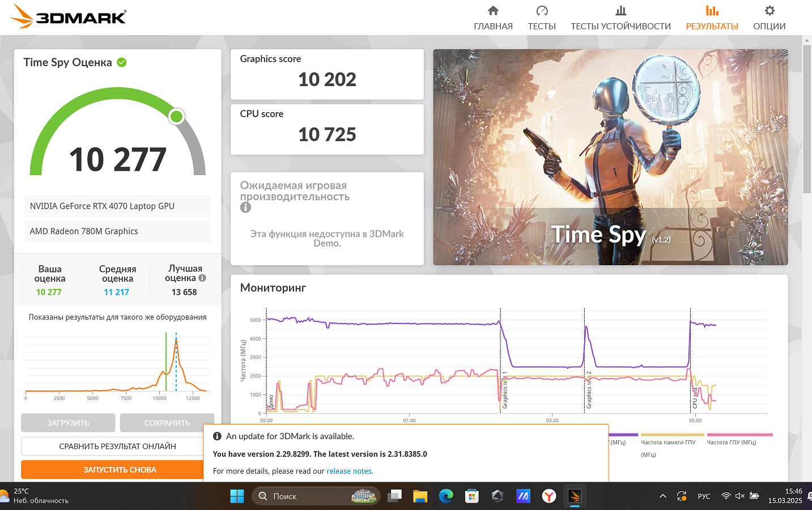Open Task View on taskbar
812x510 pixels.
(394, 496)
